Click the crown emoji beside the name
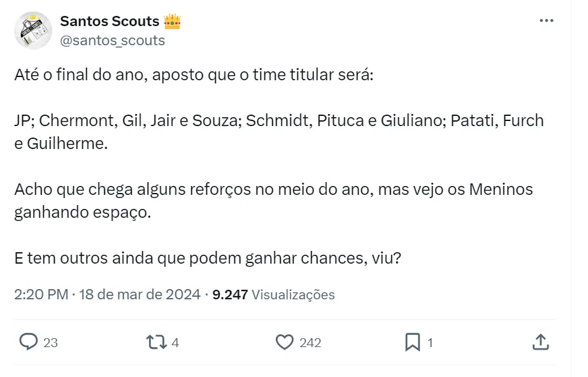Image resolution: width=588 pixels, height=377 pixels. point(173,21)
